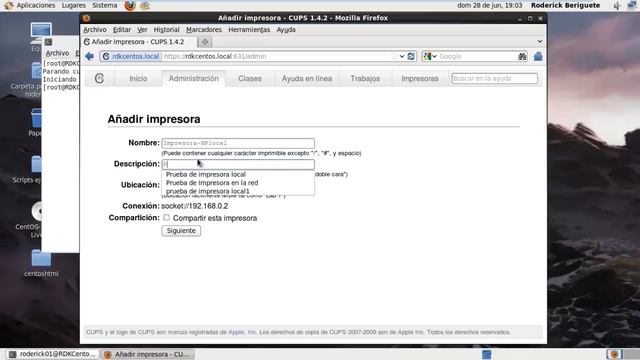The height and width of the screenshot is (360, 640).
Task: Open the Impresoras tab
Action: (420, 78)
